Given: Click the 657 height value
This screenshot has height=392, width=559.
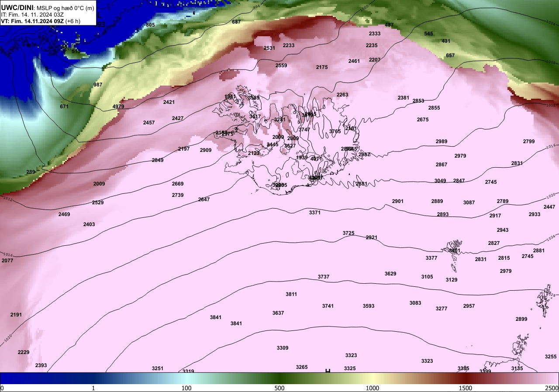Looking at the screenshot, I should tap(450, 55).
